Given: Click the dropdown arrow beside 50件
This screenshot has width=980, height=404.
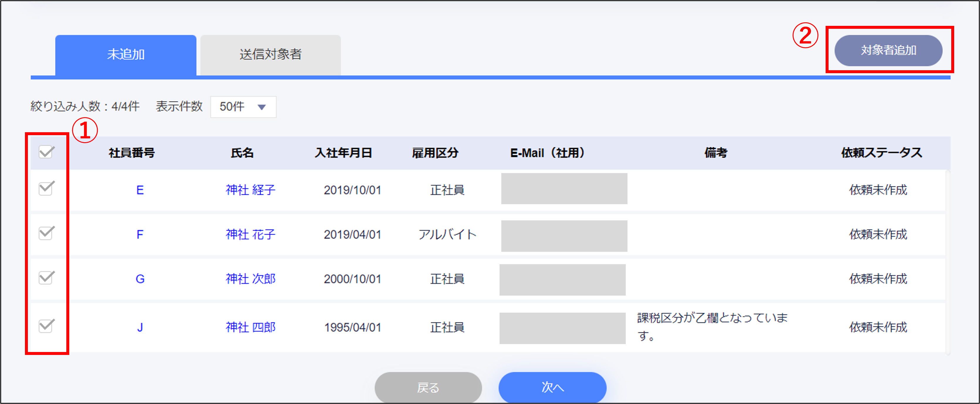Looking at the screenshot, I should 262,107.
